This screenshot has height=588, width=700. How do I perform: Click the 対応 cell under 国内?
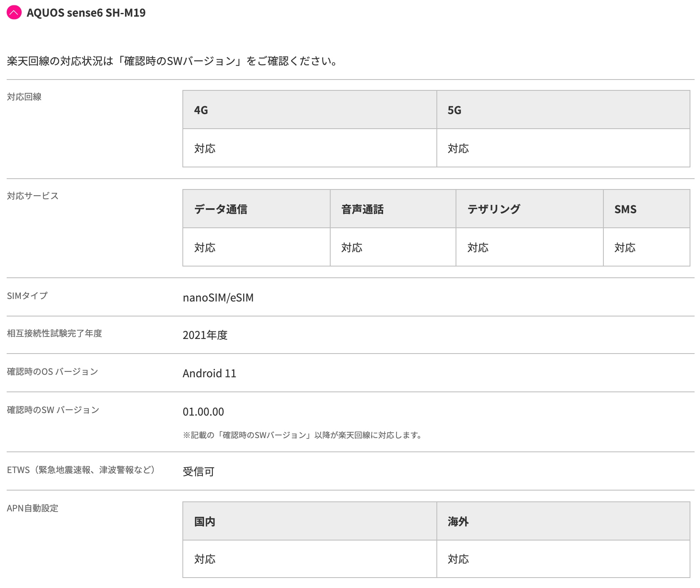coord(310,559)
